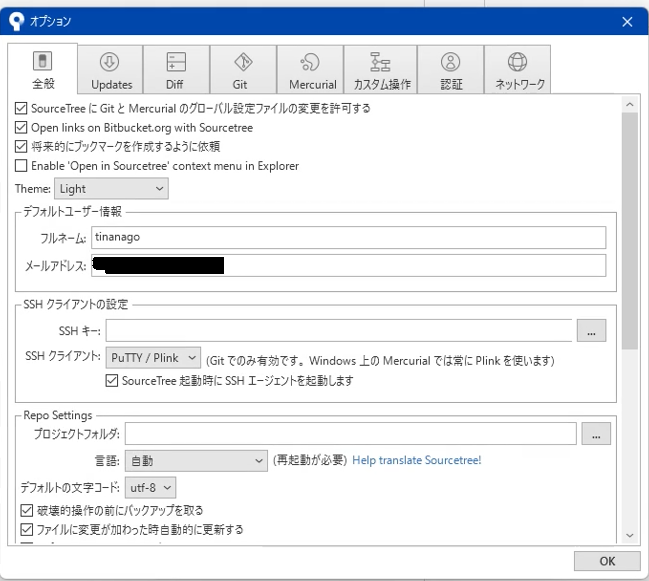
Task: Open the SSH クライアント dropdown PuTTY / Plink
Action: (x=153, y=358)
